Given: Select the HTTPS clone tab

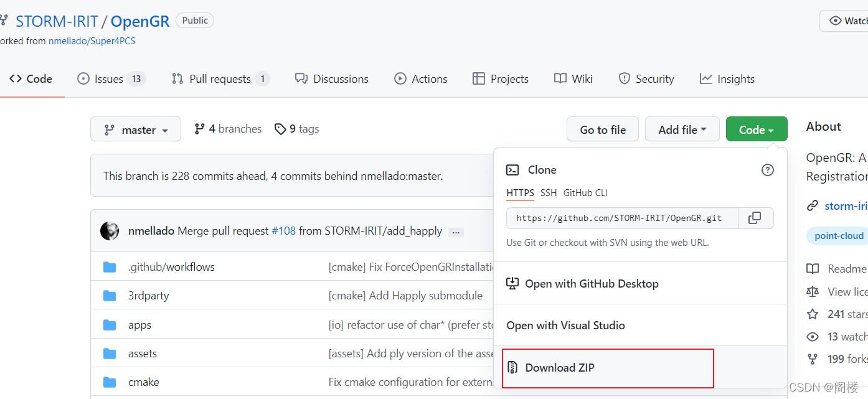Looking at the screenshot, I should pos(521,193).
